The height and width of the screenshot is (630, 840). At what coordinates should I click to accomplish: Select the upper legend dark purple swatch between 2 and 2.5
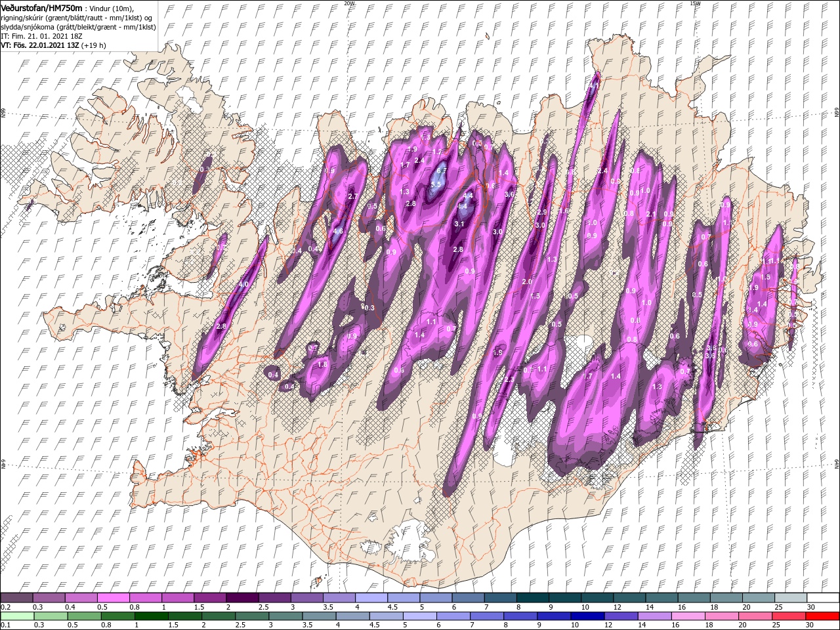242,598
